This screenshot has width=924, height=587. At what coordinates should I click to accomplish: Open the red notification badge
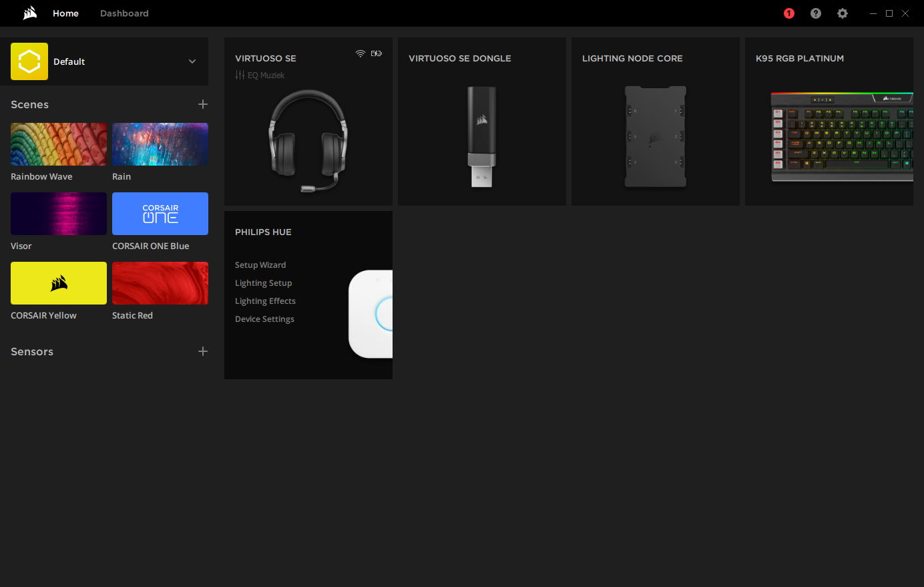point(789,13)
